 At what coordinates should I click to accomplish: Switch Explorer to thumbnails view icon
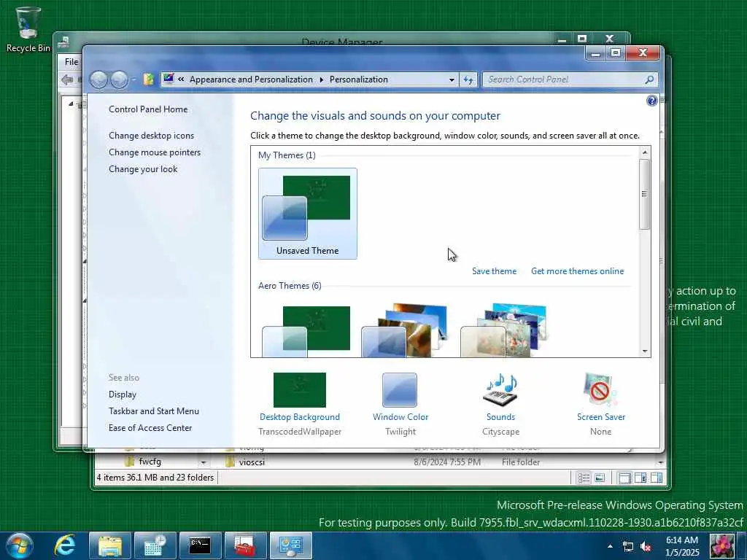600,478
